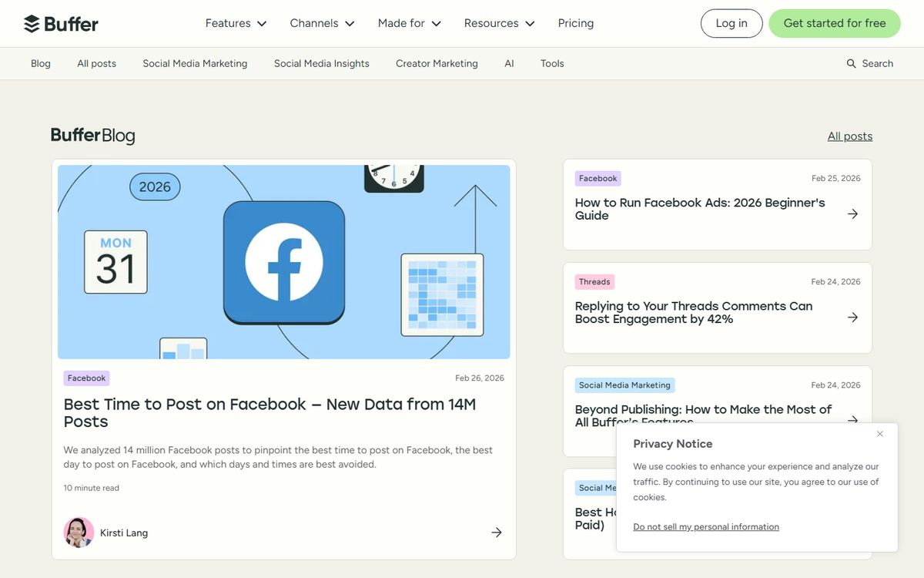Image resolution: width=924 pixels, height=578 pixels.
Task: Expand the Resources dropdown
Action: coord(499,24)
